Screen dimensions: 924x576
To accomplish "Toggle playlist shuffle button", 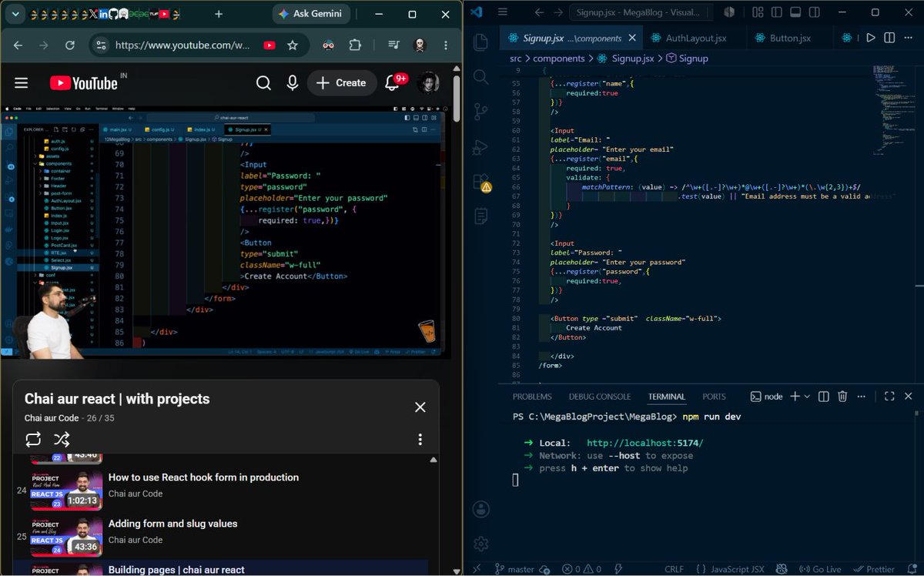I will [x=62, y=439].
